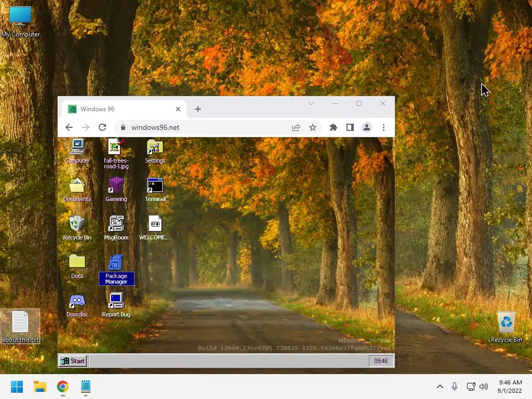Image resolution: width=532 pixels, height=399 pixels.
Task: Open the Chrome three-dot menu
Action: [384, 127]
